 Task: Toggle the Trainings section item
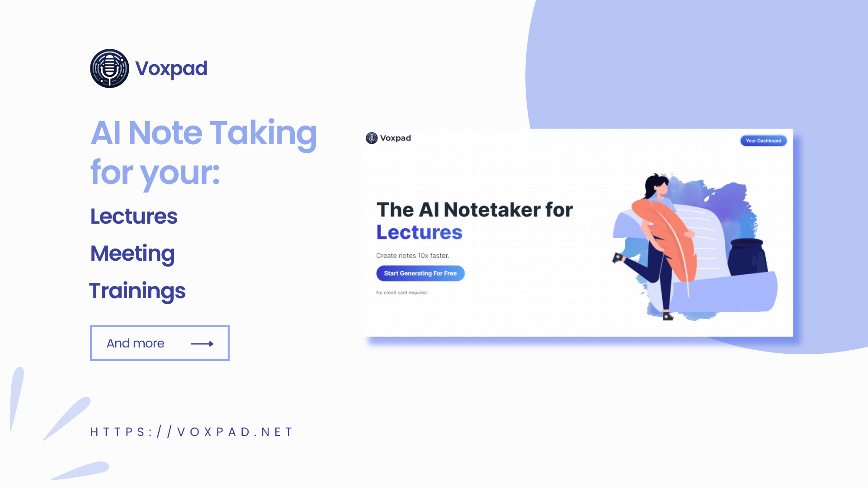pos(138,290)
